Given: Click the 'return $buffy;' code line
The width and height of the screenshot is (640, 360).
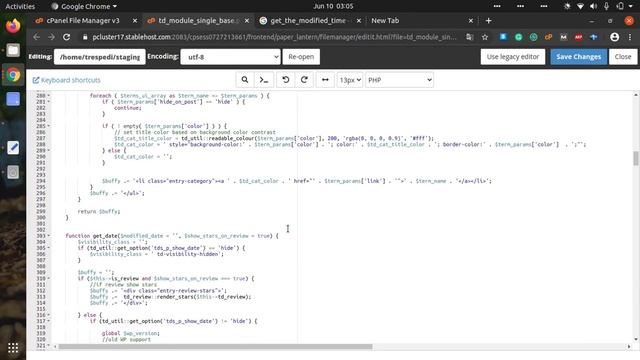Looking at the screenshot, I should (99, 211).
